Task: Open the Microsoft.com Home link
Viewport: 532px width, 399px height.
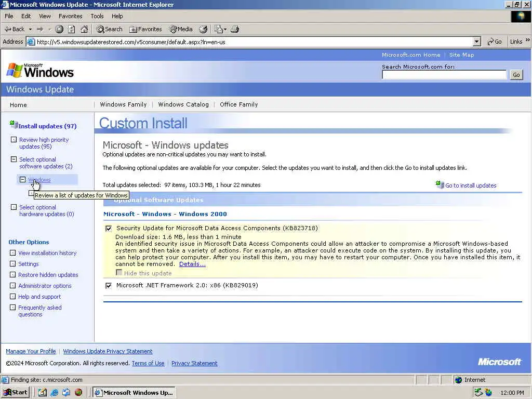Action: click(x=411, y=55)
